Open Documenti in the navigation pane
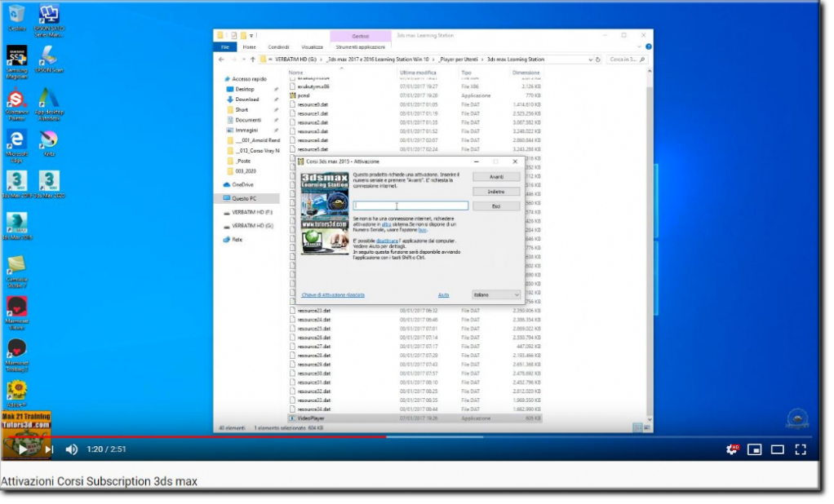 248,120
